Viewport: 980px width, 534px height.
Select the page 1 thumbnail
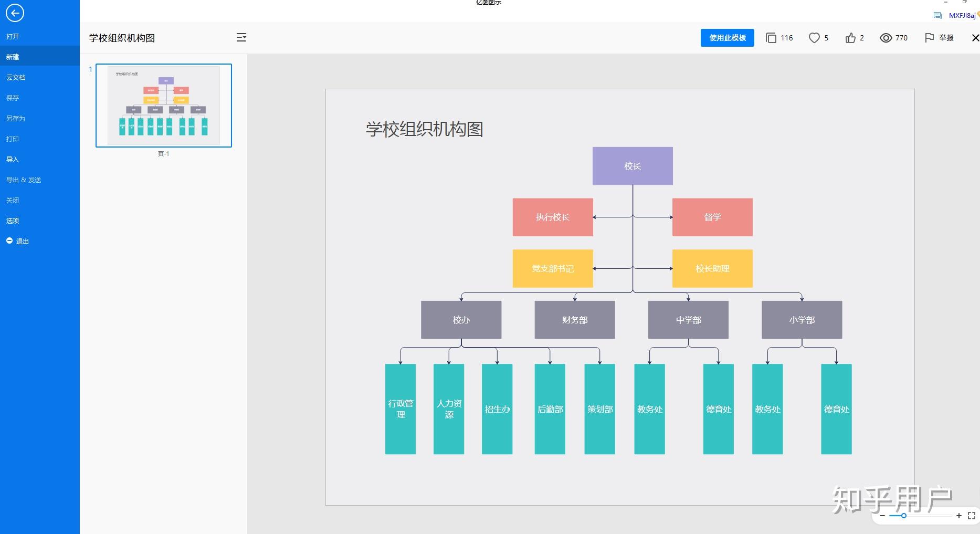164,106
